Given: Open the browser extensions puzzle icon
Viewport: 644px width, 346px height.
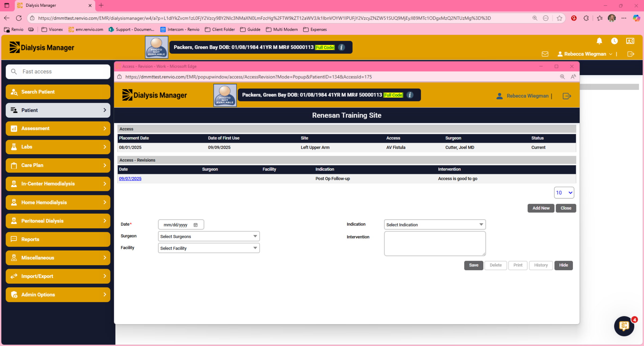Looking at the screenshot, I should [x=586, y=18].
